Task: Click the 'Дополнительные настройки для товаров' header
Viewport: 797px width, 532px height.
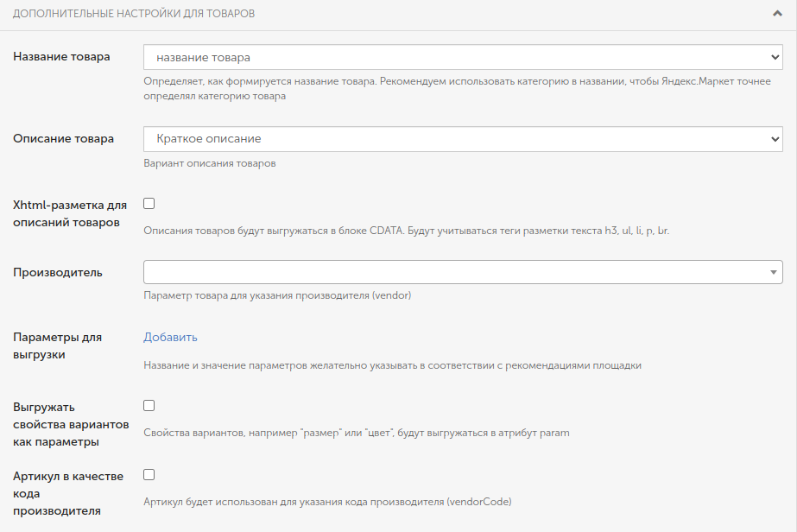Action: coord(134,14)
